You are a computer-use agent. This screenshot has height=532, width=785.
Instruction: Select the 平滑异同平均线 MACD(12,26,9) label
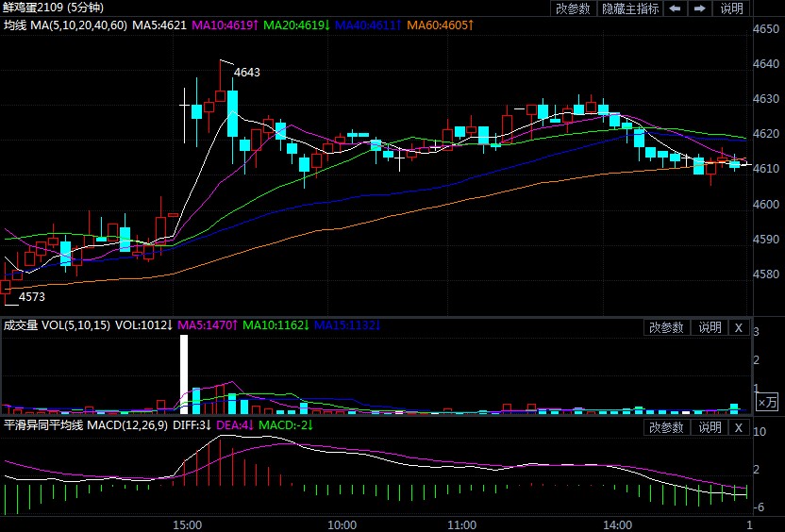[x=83, y=425]
